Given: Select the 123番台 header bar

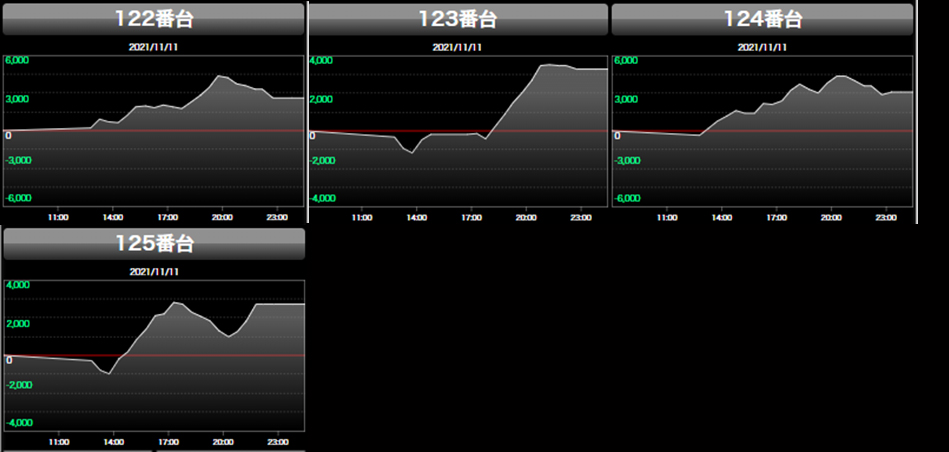Looking at the screenshot, I should click(458, 18).
